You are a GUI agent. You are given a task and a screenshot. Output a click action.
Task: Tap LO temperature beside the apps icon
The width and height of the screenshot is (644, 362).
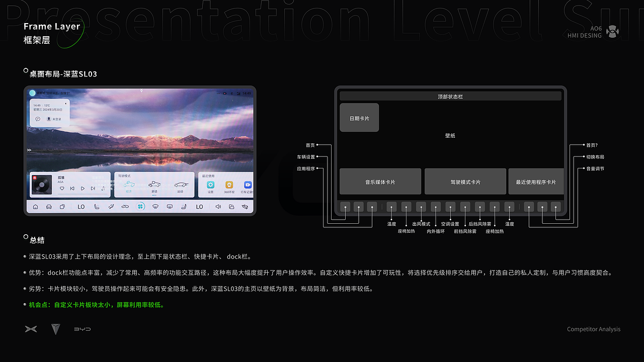pos(81,207)
